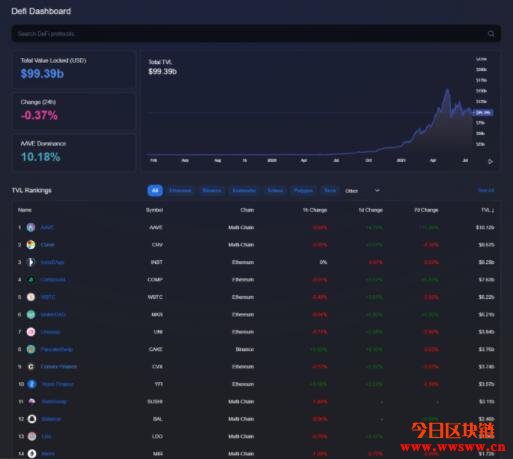
Task: Select the Terra chain filter tab
Action: tap(330, 190)
